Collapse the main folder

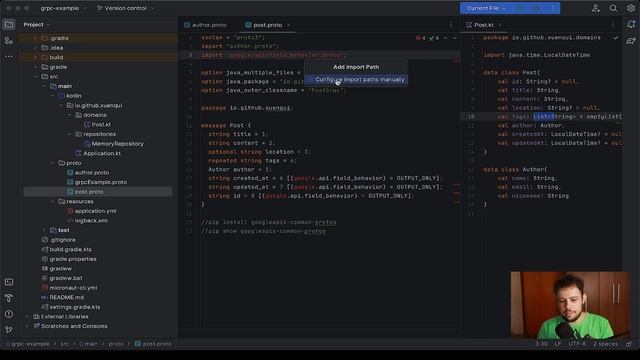[x=44, y=86]
